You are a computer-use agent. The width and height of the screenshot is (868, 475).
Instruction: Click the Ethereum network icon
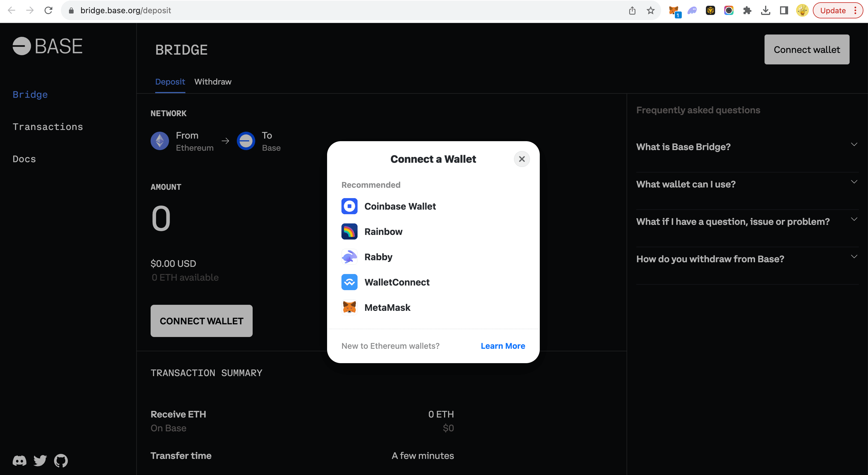(160, 141)
